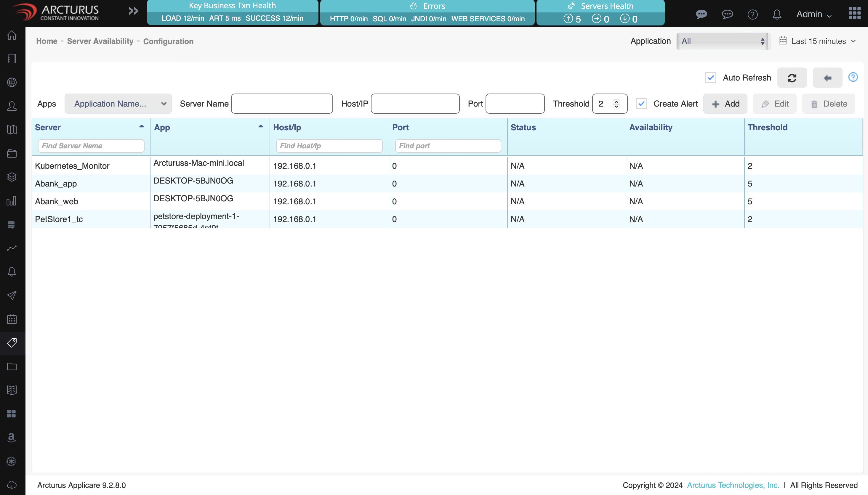Image resolution: width=868 pixels, height=495 pixels.
Task: Click the Amazon icon in the left sidebar
Action: click(12, 438)
